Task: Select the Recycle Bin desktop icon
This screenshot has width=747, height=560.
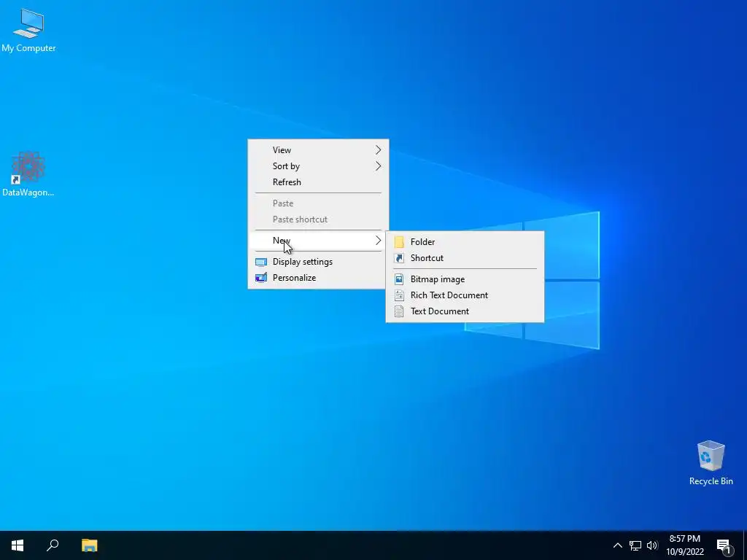Action: (711, 463)
